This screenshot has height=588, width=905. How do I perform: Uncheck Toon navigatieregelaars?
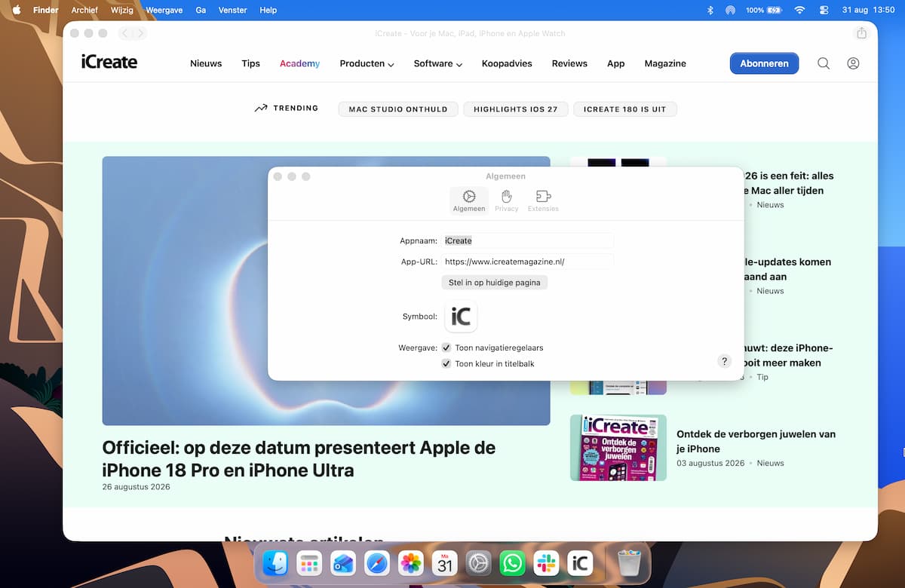click(x=446, y=348)
